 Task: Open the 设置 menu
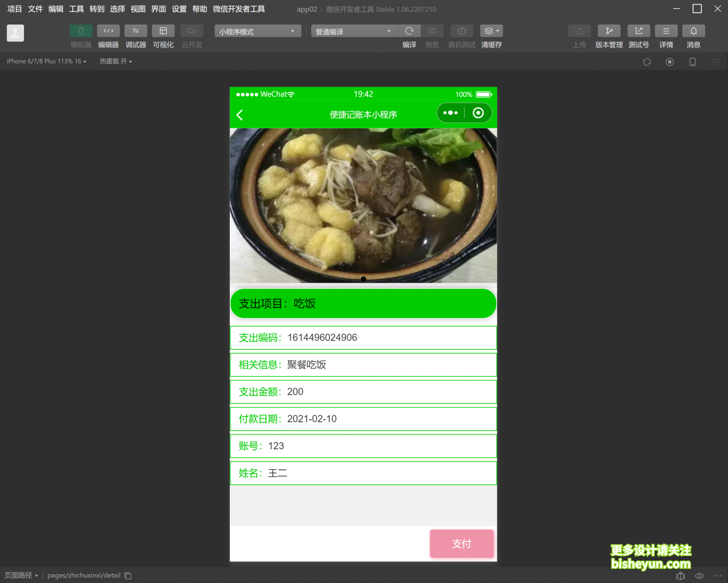coord(179,9)
